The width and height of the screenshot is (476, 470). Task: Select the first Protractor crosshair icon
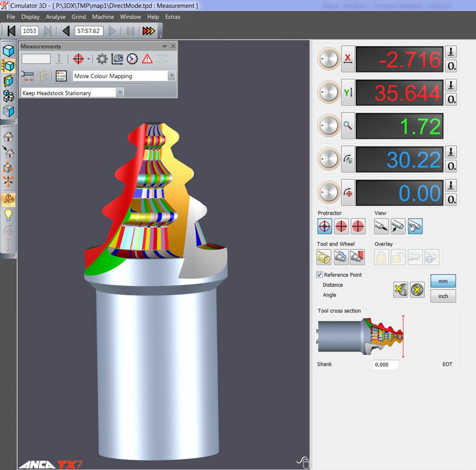click(x=324, y=226)
